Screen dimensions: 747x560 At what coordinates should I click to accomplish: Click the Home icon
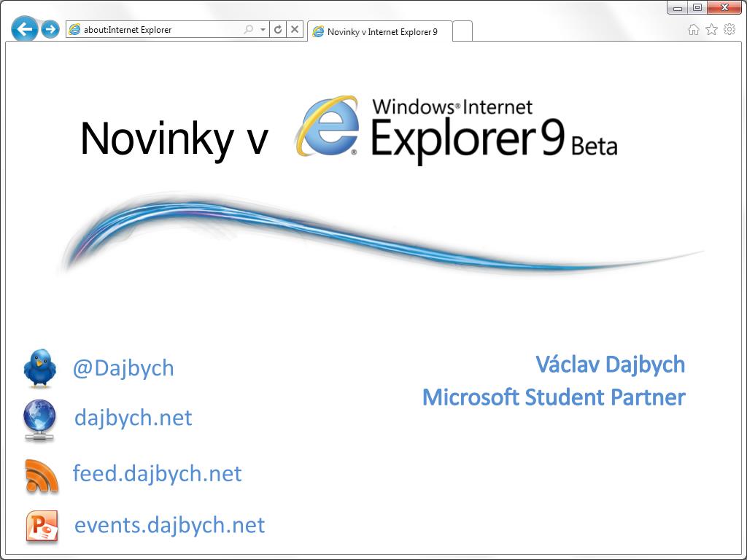[x=694, y=30]
